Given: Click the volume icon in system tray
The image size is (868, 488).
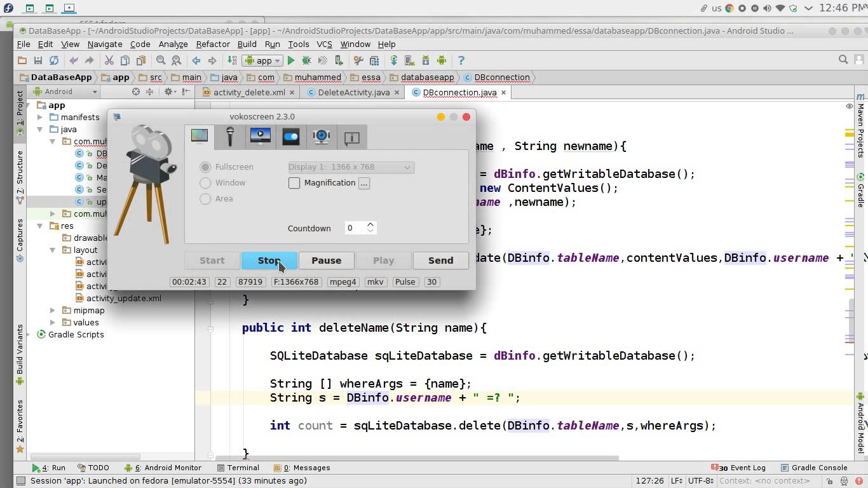Looking at the screenshot, I should [x=767, y=8].
